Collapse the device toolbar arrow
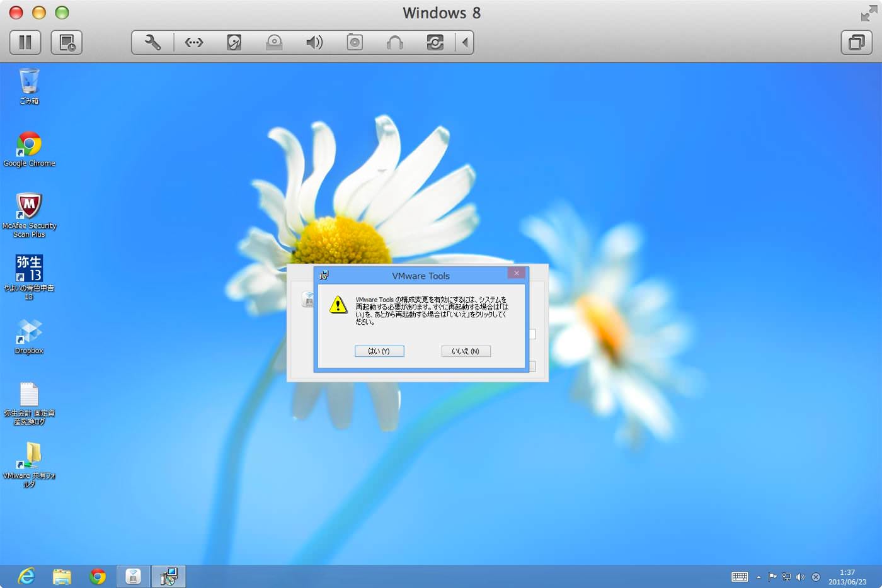This screenshot has height=588, width=882. [x=465, y=43]
